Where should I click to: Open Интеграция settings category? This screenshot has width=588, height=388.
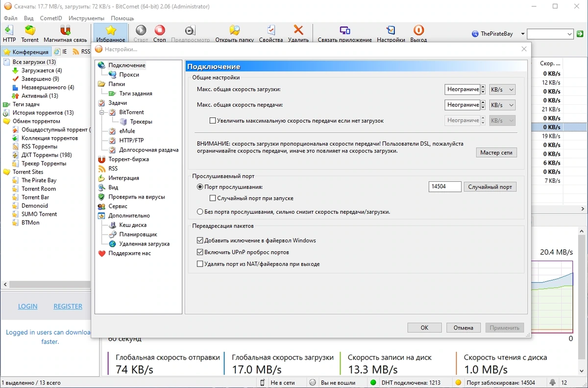(x=123, y=178)
